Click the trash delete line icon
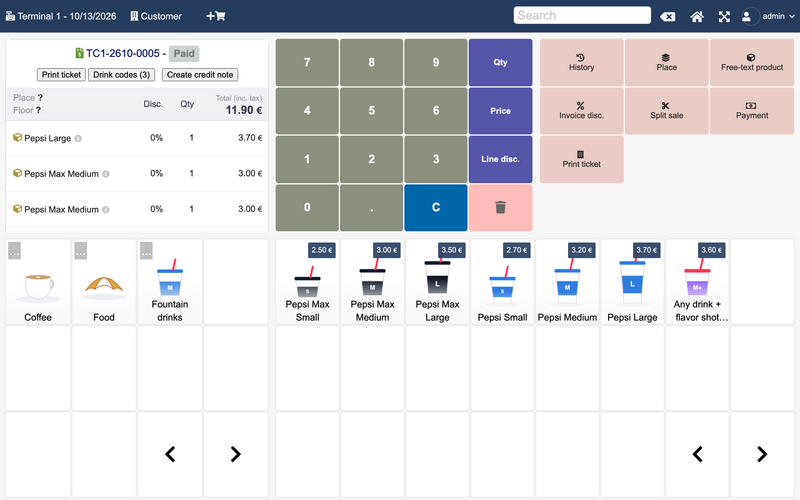 [501, 207]
